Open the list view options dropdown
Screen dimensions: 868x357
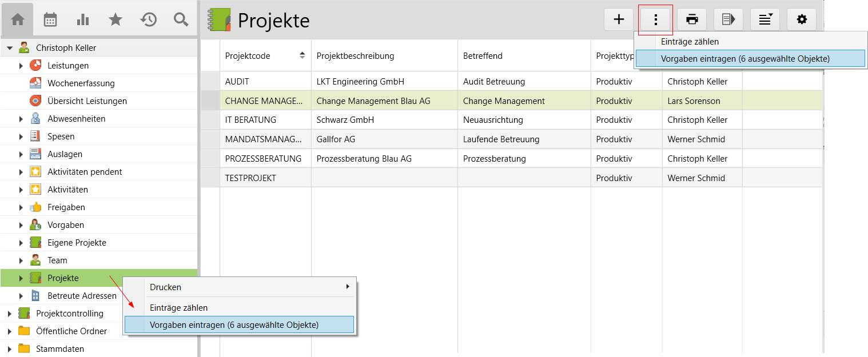pyautogui.click(x=765, y=19)
